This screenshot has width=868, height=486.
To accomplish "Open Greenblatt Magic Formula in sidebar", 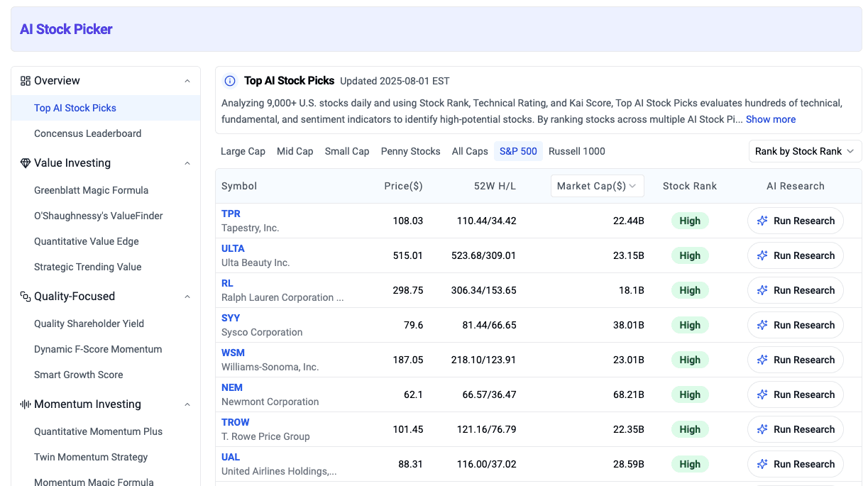I will click(91, 190).
